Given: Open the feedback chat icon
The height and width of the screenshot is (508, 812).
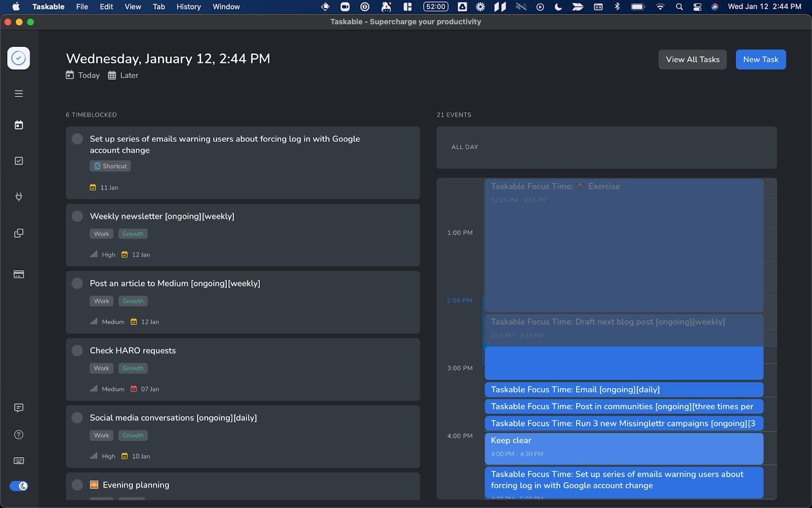Looking at the screenshot, I should tap(18, 408).
